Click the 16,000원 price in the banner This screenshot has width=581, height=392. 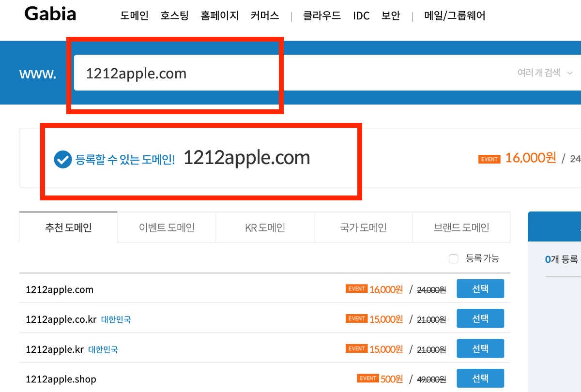(x=531, y=158)
